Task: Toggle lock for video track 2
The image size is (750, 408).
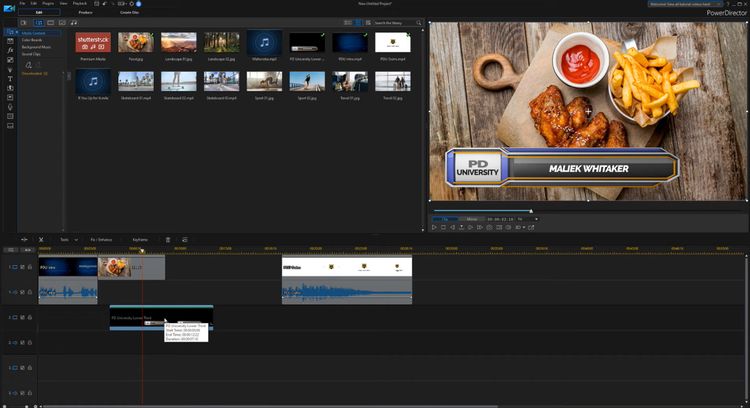Action: [30, 317]
